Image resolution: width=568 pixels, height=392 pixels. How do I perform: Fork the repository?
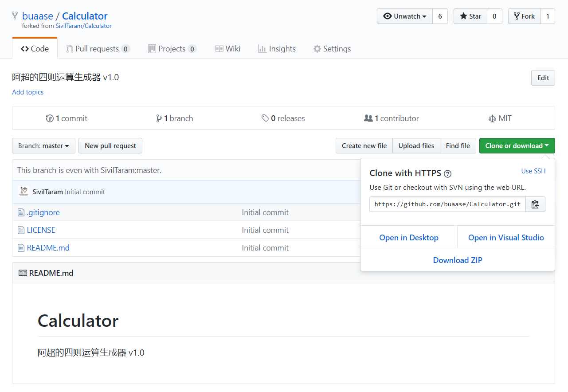click(x=524, y=16)
